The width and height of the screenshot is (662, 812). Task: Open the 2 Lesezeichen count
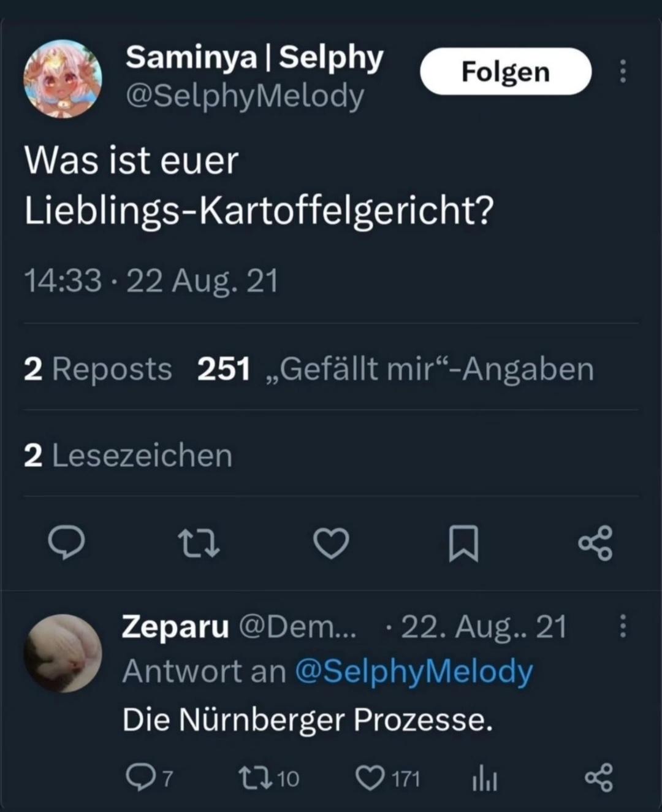pyautogui.click(x=128, y=456)
